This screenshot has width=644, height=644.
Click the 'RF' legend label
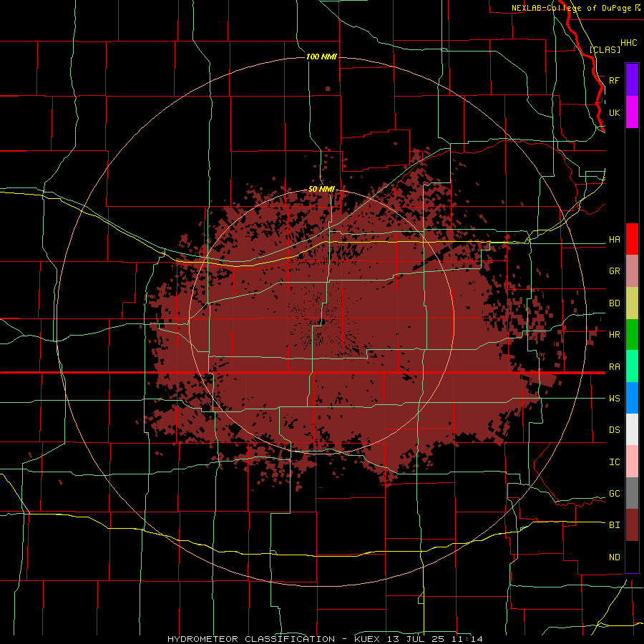coord(614,80)
